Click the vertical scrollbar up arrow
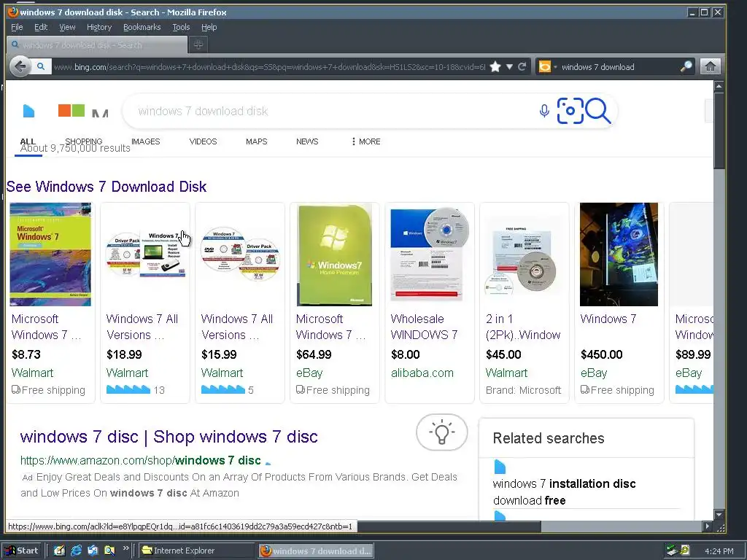 pyautogui.click(x=719, y=86)
